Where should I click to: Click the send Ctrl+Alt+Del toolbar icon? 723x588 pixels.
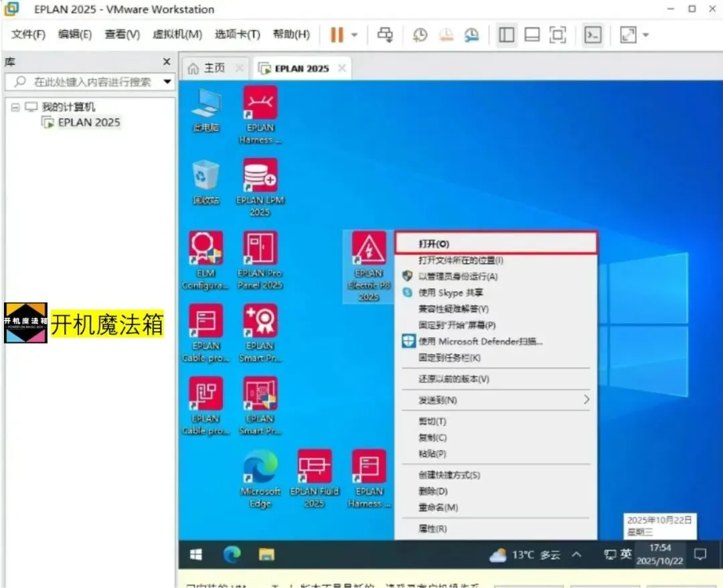385,35
